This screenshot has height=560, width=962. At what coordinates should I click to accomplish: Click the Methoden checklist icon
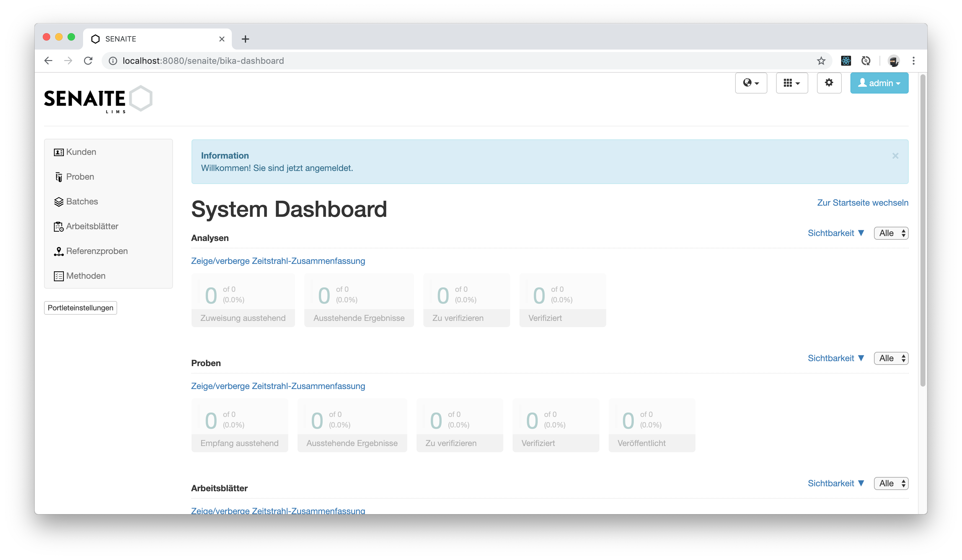coord(58,276)
